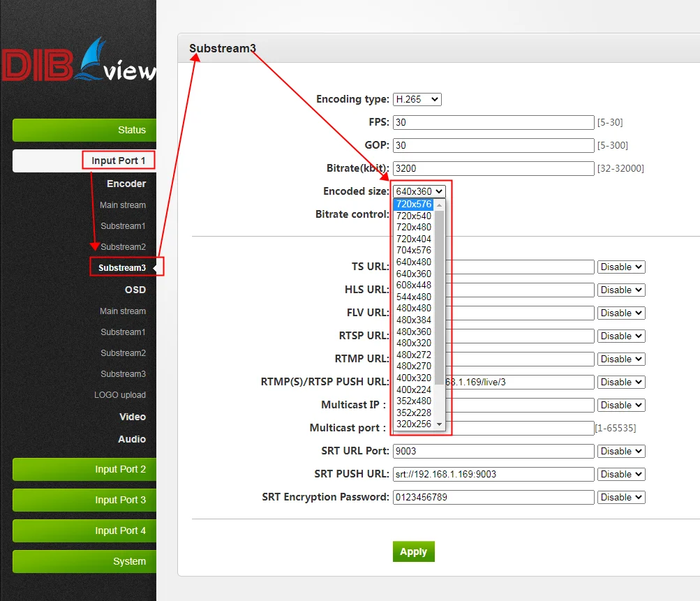Open the TS URL Disable dropdown

tap(621, 267)
